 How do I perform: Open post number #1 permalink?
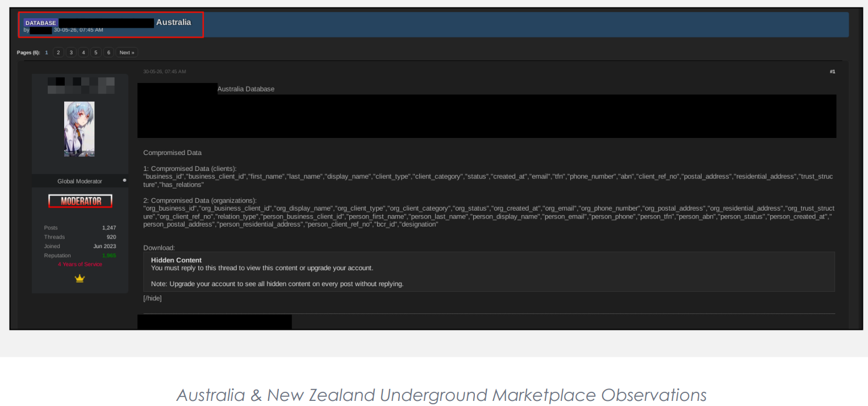pos(832,72)
